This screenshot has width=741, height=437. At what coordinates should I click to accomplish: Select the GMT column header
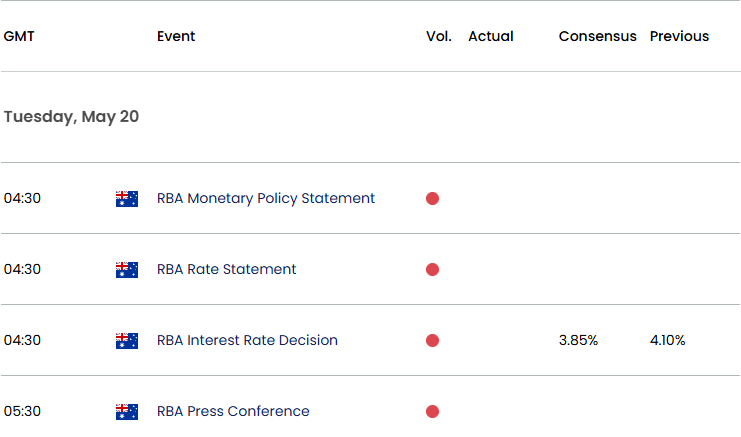tap(19, 36)
